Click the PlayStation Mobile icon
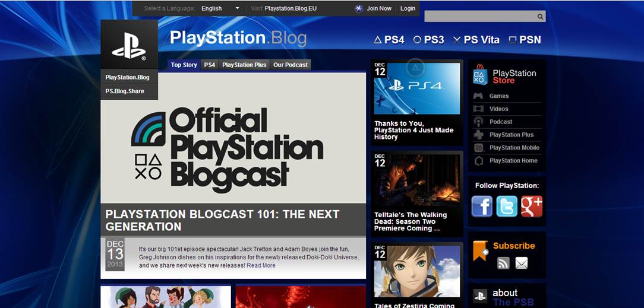The image size is (644, 308). (478, 148)
